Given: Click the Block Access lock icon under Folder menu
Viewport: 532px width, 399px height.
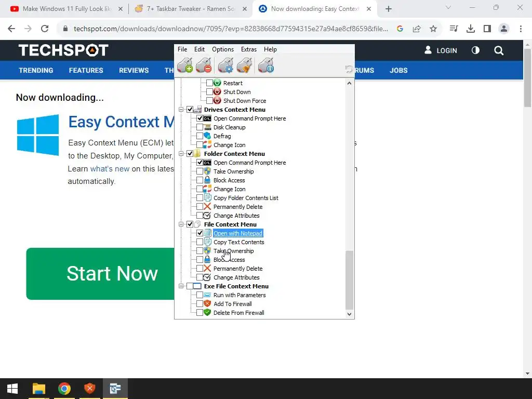Looking at the screenshot, I should pos(207,180).
